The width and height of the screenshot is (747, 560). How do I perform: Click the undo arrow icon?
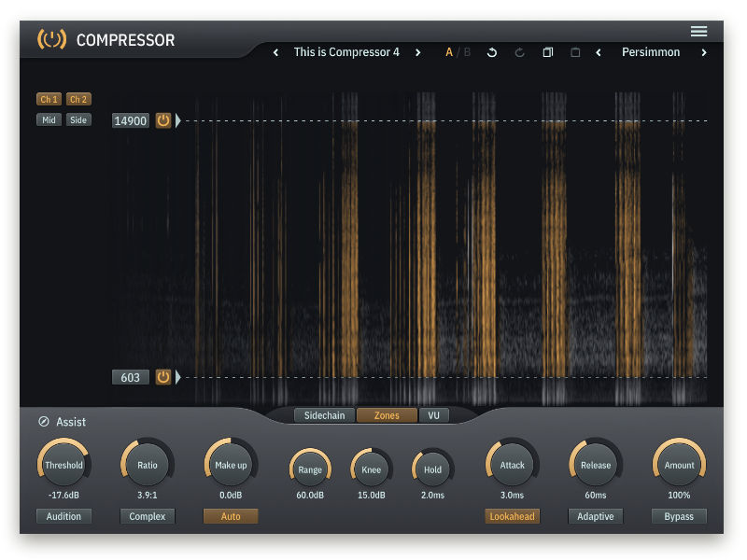click(x=492, y=52)
